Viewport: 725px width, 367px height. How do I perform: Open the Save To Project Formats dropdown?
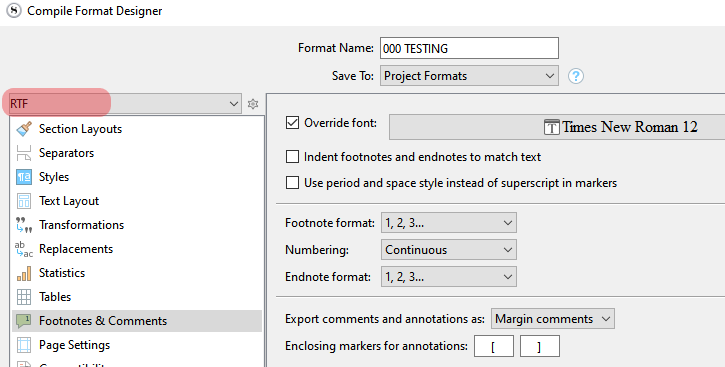pos(469,76)
